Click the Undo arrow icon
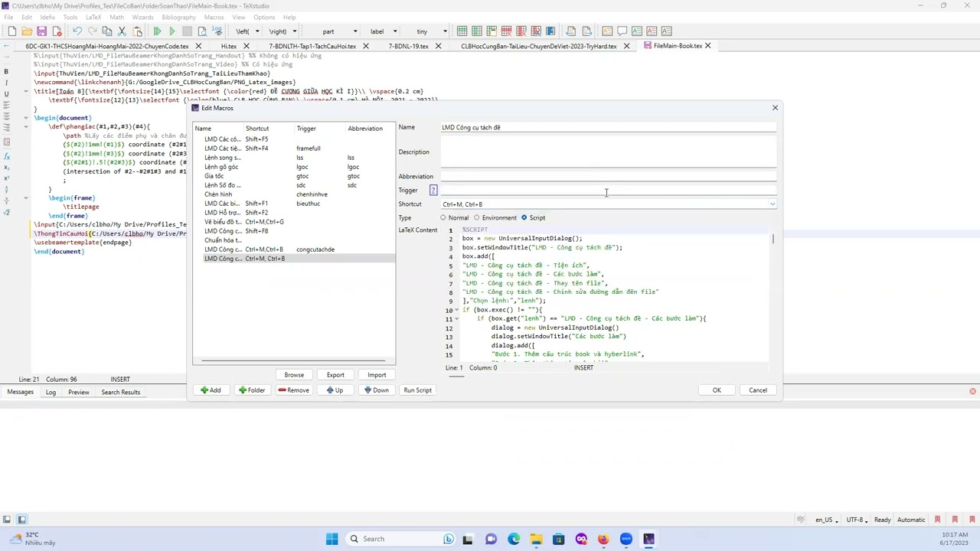The width and height of the screenshot is (980, 551). coord(77,31)
